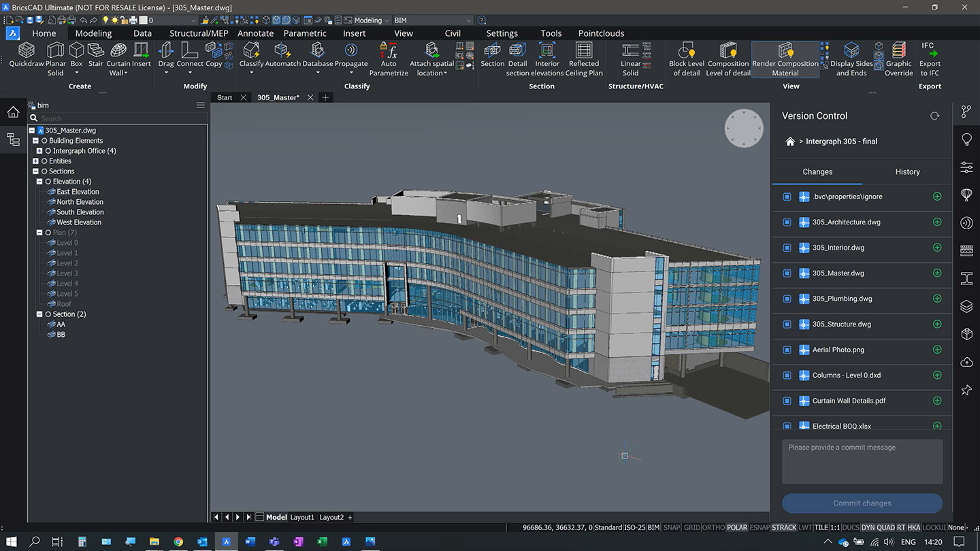Open Chrome from the Windows taskbar
This screenshot has height=551, width=980.
pos(178,542)
